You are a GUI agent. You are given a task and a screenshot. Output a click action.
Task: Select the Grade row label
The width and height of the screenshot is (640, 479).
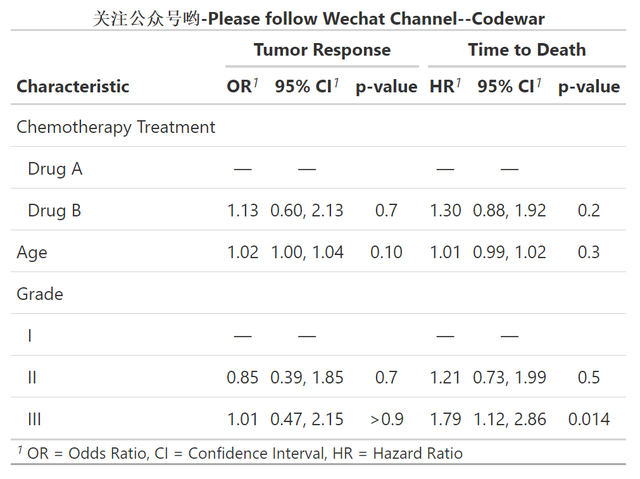[x=40, y=294]
